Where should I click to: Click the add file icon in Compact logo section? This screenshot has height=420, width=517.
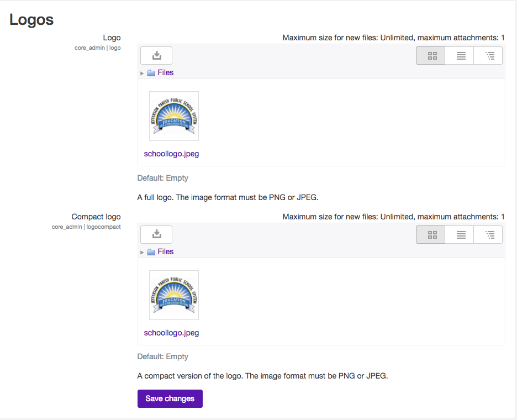pyautogui.click(x=156, y=234)
